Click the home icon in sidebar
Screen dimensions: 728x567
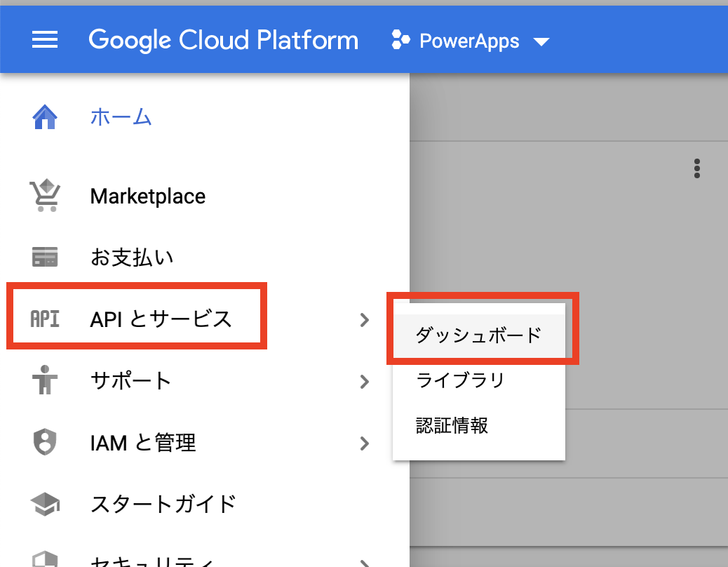tap(45, 117)
